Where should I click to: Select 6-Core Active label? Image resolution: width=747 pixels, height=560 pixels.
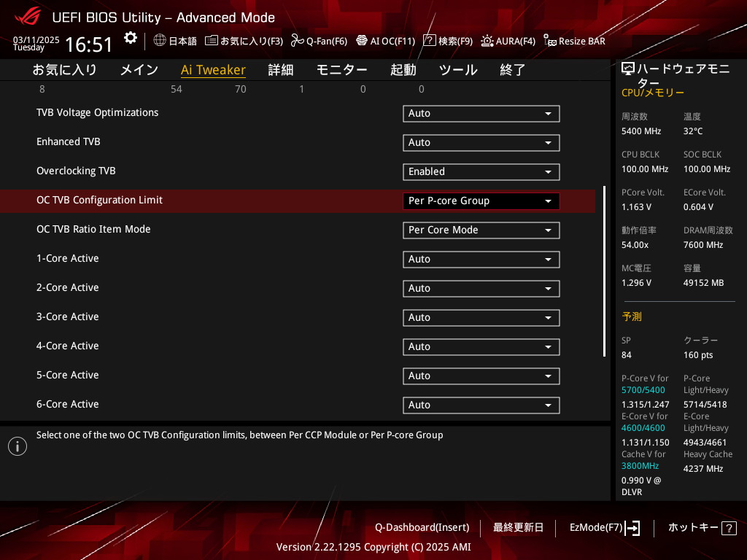pos(68,404)
